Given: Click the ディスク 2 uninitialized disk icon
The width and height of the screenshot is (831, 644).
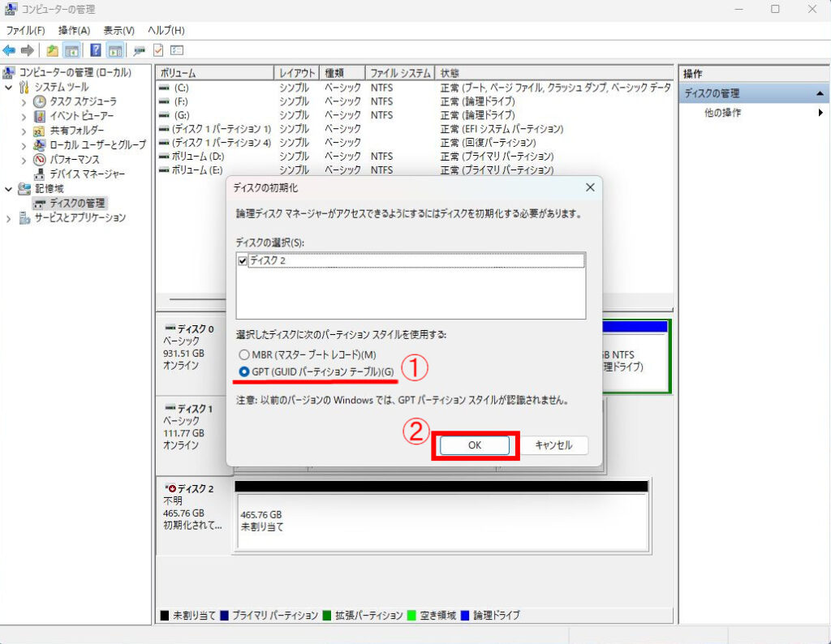Looking at the screenshot, I should tap(170, 488).
